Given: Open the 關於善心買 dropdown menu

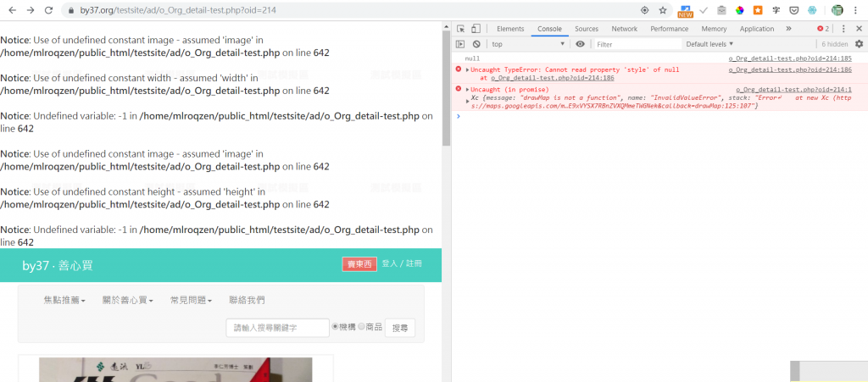Looking at the screenshot, I should tap(128, 300).
